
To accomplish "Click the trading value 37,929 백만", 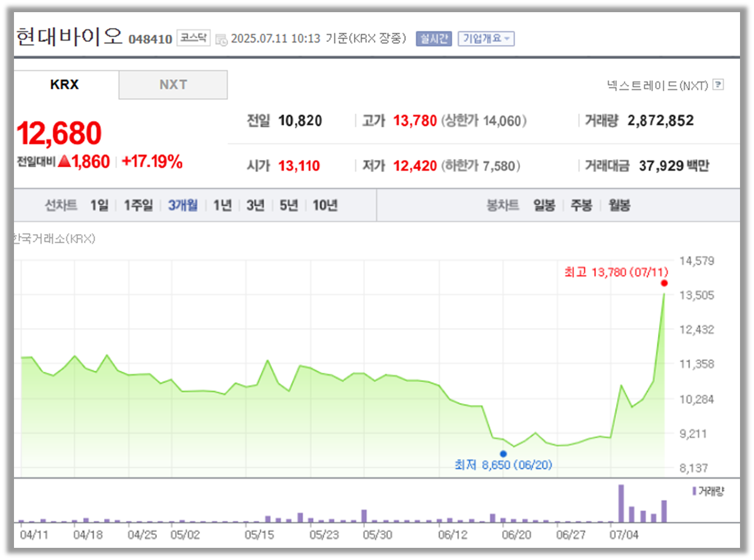I will (674, 165).
